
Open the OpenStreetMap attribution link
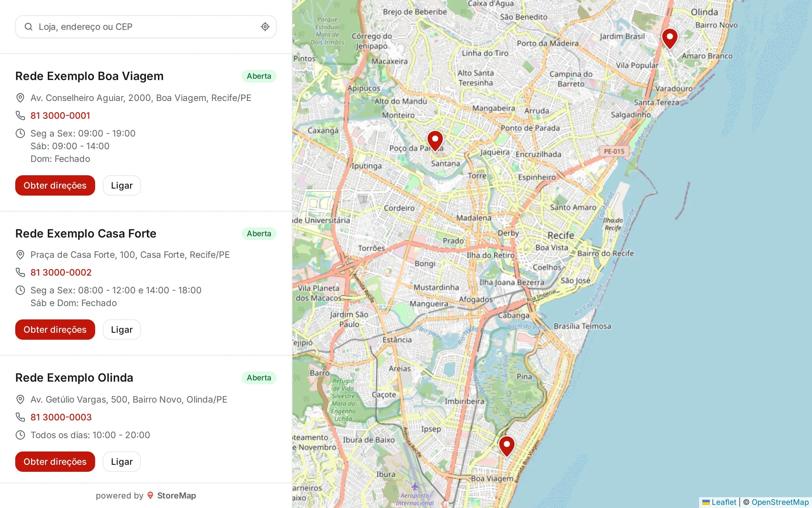780,502
